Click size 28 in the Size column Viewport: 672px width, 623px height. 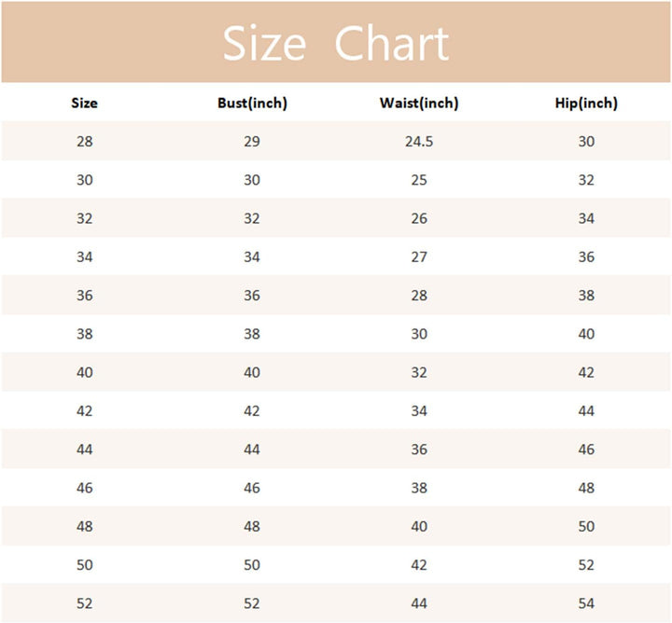pyautogui.click(x=85, y=142)
